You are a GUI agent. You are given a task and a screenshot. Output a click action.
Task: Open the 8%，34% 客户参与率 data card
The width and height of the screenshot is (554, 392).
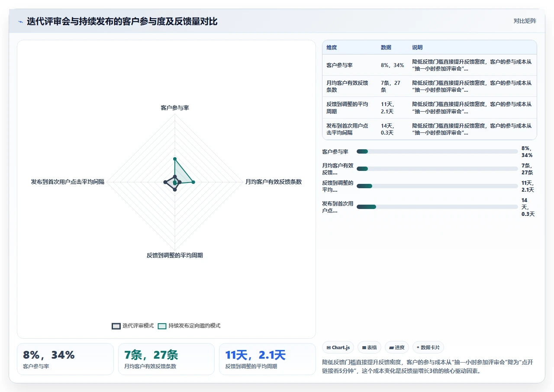click(65, 359)
